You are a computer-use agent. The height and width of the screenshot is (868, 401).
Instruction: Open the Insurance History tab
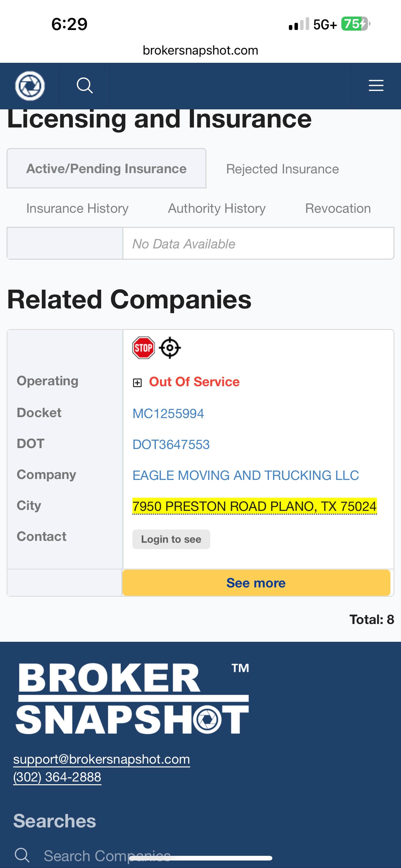(77, 208)
